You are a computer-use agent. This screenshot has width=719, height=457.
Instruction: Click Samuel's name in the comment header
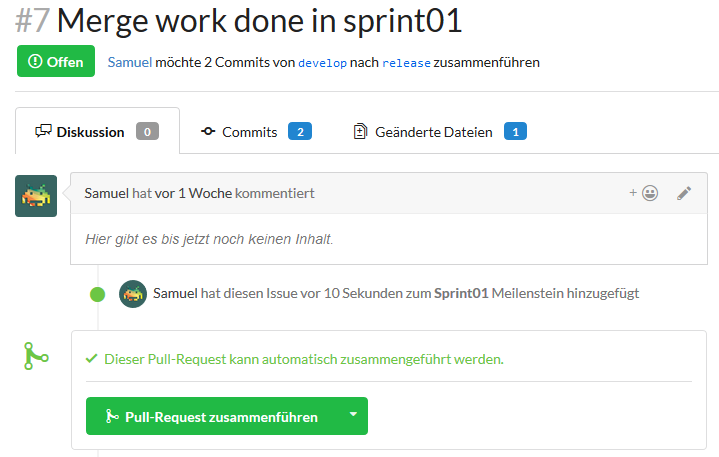(x=106, y=193)
